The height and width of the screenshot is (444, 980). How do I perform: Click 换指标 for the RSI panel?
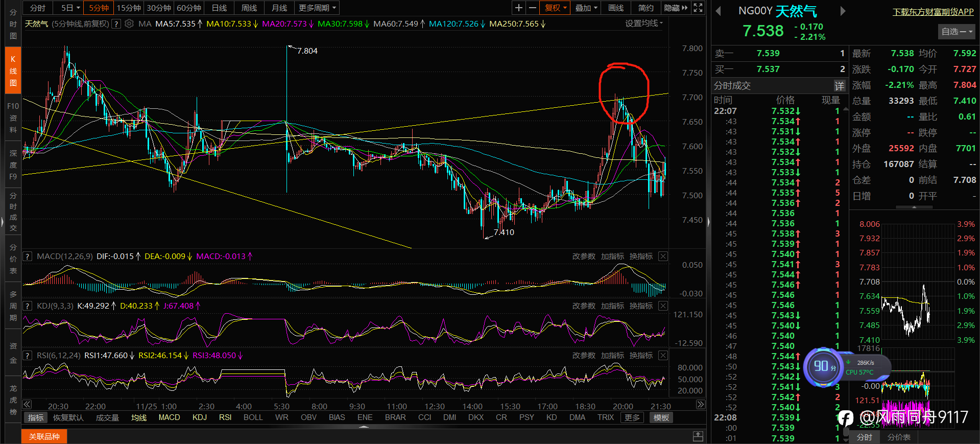coord(641,356)
